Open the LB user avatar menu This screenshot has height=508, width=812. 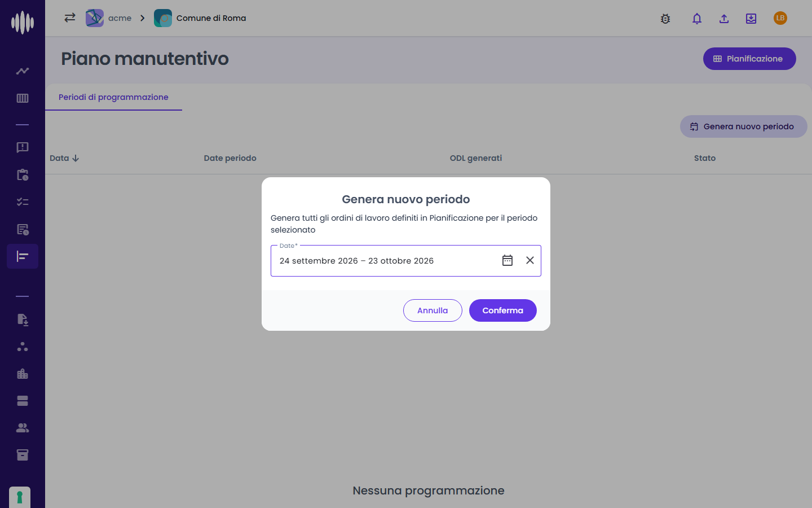pos(780,18)
